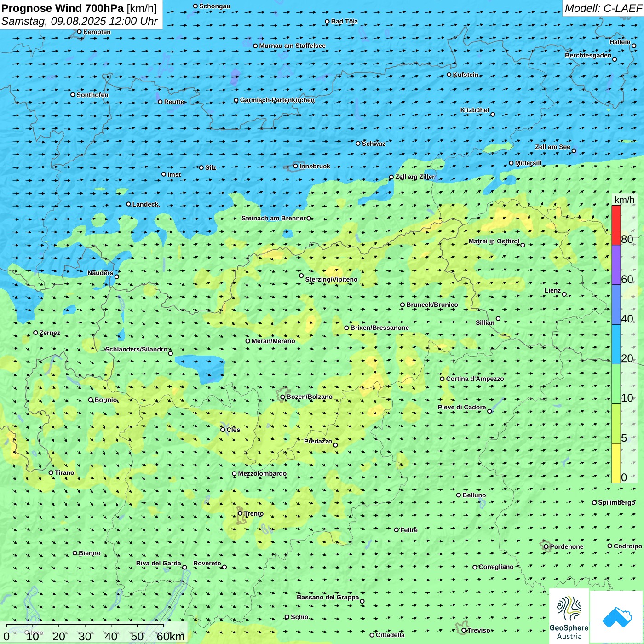Click the 'Murnau am Staffelsee' label
This screenshot has height=644, width=644.
tap(292, 46)
